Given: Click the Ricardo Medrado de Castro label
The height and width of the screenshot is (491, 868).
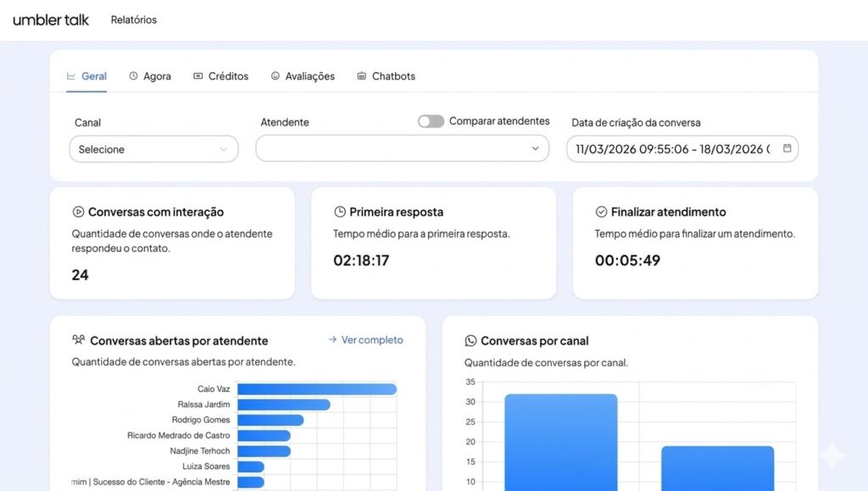Looking at the screenshot, I should point(179,436).
